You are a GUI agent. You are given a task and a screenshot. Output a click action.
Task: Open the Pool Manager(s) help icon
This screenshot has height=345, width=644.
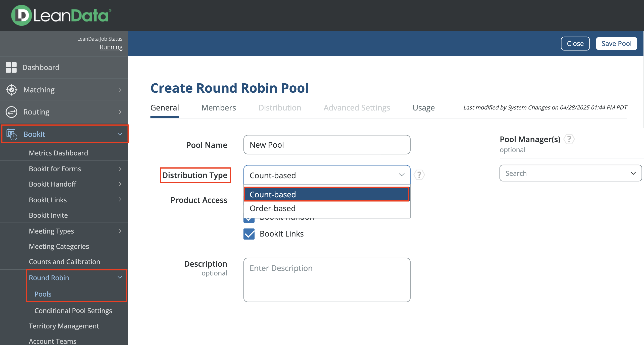coord(569,139)
